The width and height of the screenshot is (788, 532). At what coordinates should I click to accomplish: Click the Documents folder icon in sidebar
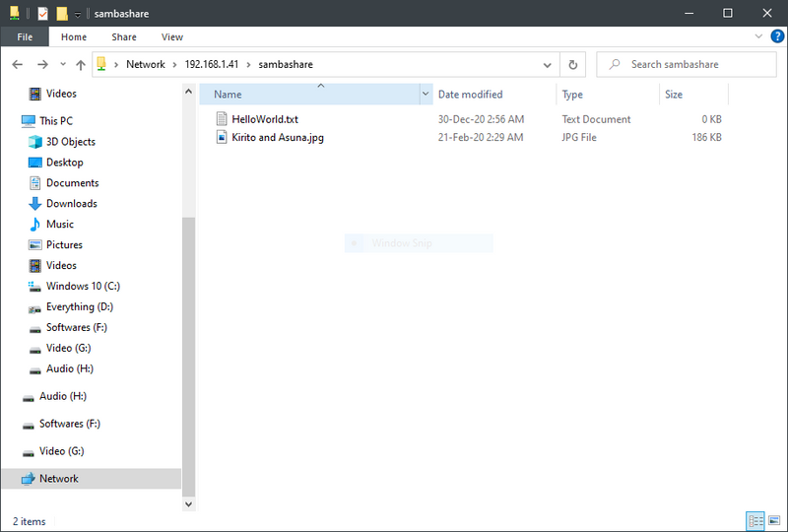(35, 183)
